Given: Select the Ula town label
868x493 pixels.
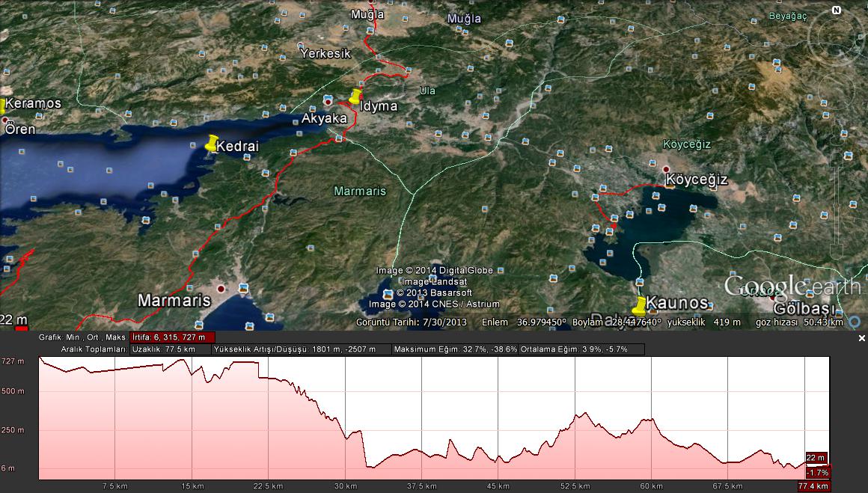Looking at the screenshot, I should pos(427,91).
